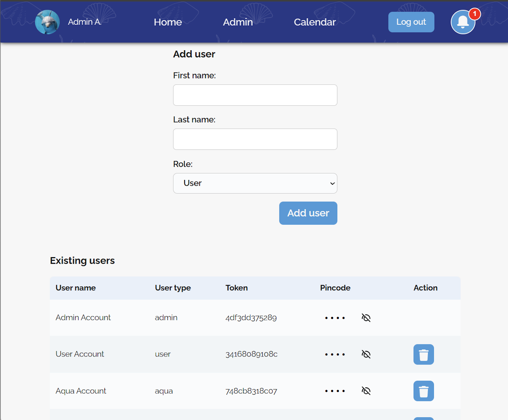508x420 pixels.
Task: Open the Admin menu item
Action: tap(238, 22)
